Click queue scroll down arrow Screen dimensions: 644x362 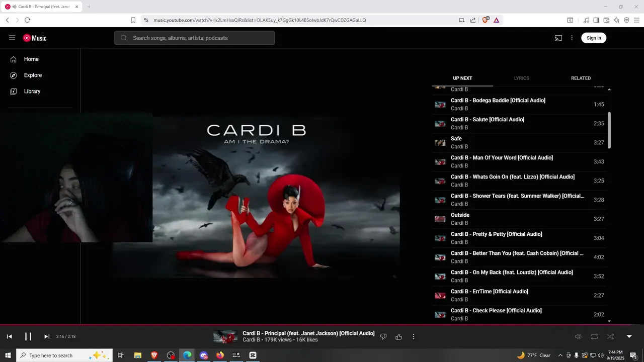[609, 321]
